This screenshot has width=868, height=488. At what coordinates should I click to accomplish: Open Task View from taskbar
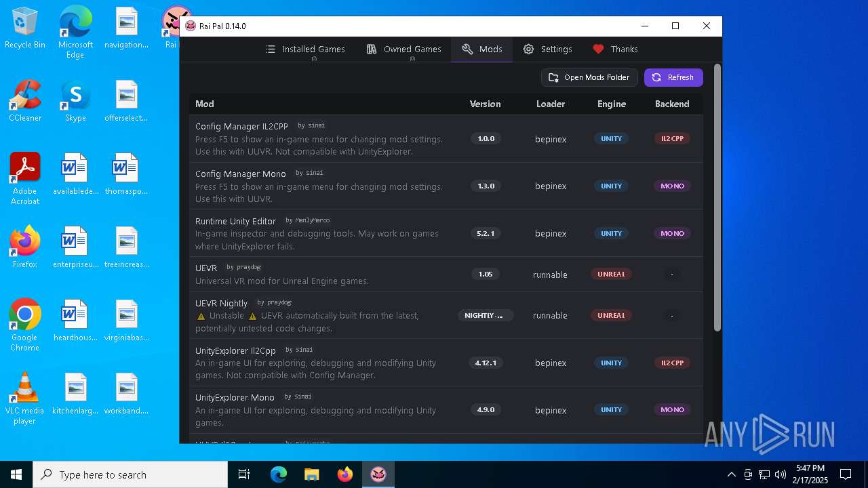pyautogui.click(x=244, y=474)
